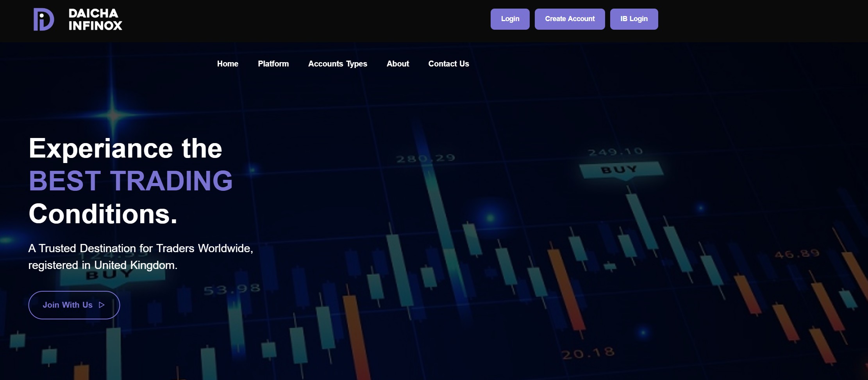Navigate to the About page
This screenshot has width=868, height=380.
pyautogui.click(x=398, y=64)
